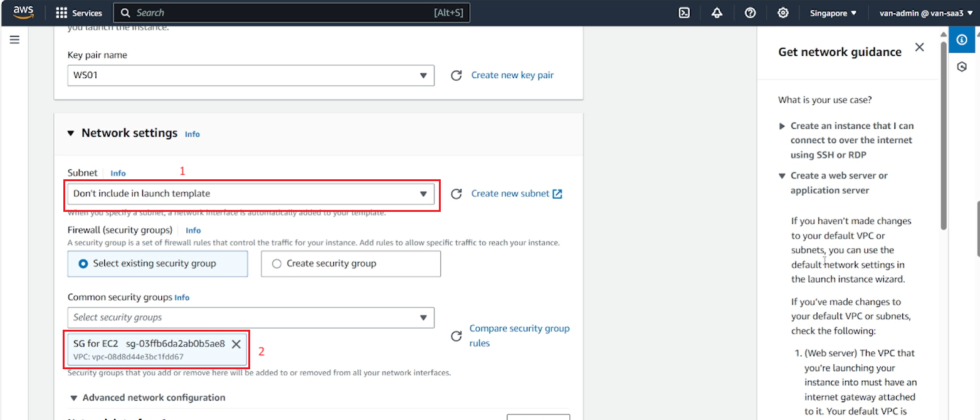
Task: Refresh the key pair list
Action: click(456, 75)
